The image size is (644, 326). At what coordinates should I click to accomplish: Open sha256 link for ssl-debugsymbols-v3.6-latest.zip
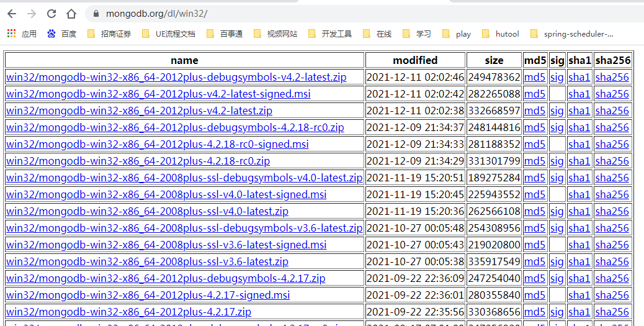[612, 228]
